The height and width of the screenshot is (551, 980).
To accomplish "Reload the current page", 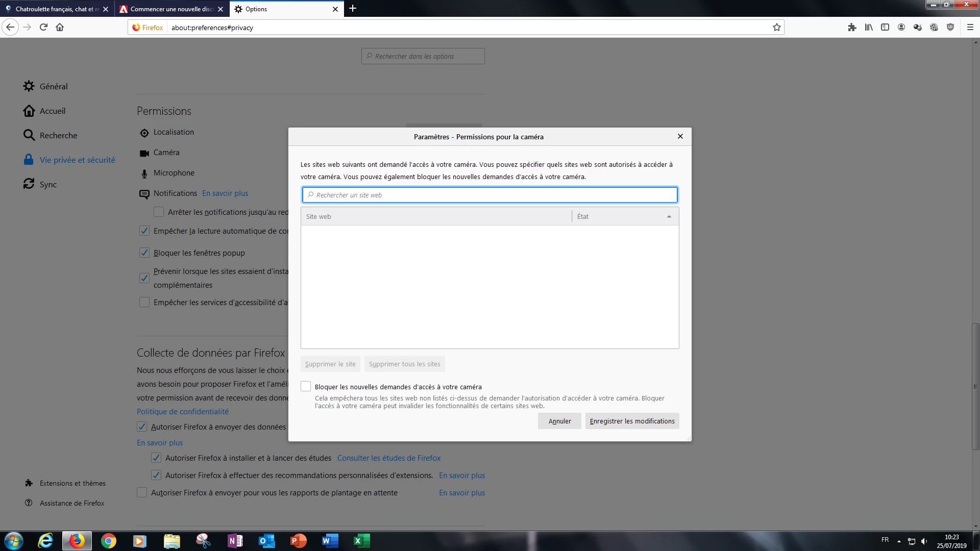I will [x=43, y=28].
